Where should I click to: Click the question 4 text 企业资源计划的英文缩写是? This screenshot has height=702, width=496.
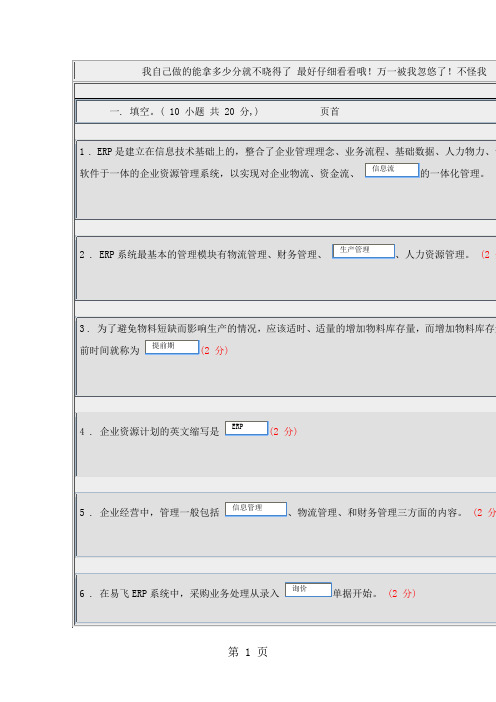[x=150, y=432]
